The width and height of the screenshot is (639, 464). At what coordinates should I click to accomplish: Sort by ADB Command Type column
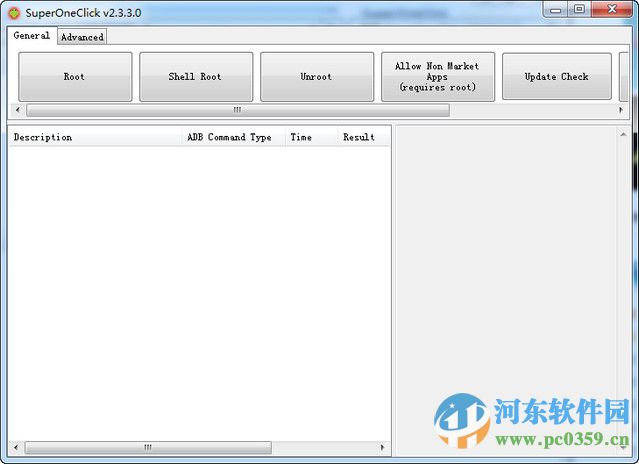click(233, 137)
